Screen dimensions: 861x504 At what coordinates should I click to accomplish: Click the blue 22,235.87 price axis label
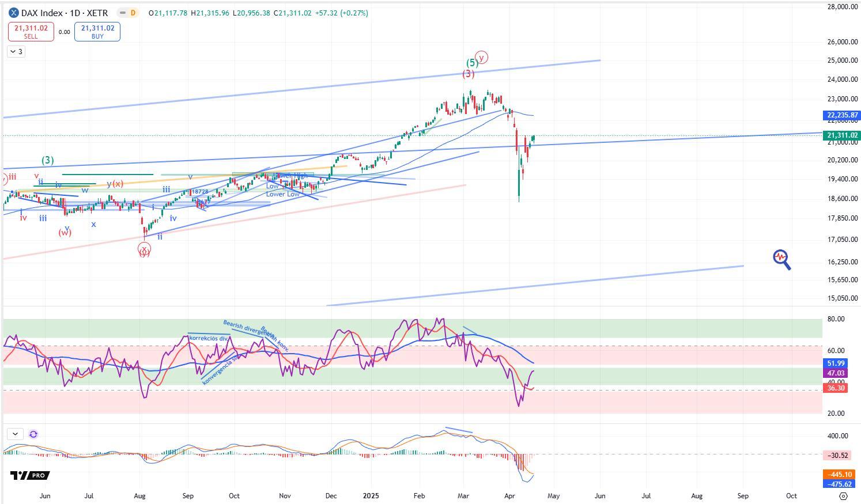pos(842,115)
